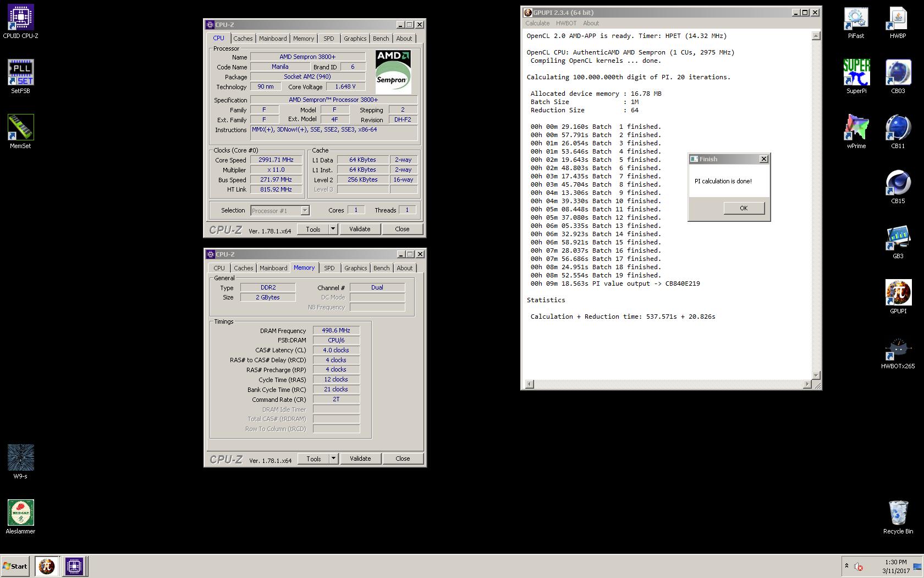Open Memory tab in upper CPU-Z window
The height and width of the screenshot is (578, 924).
[304, 39]
